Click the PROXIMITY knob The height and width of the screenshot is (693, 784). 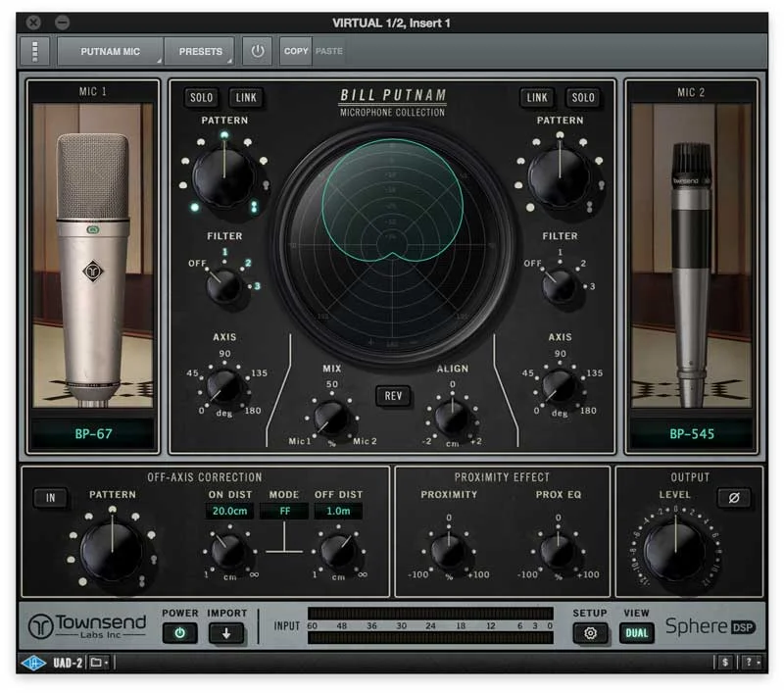[449, 550]
